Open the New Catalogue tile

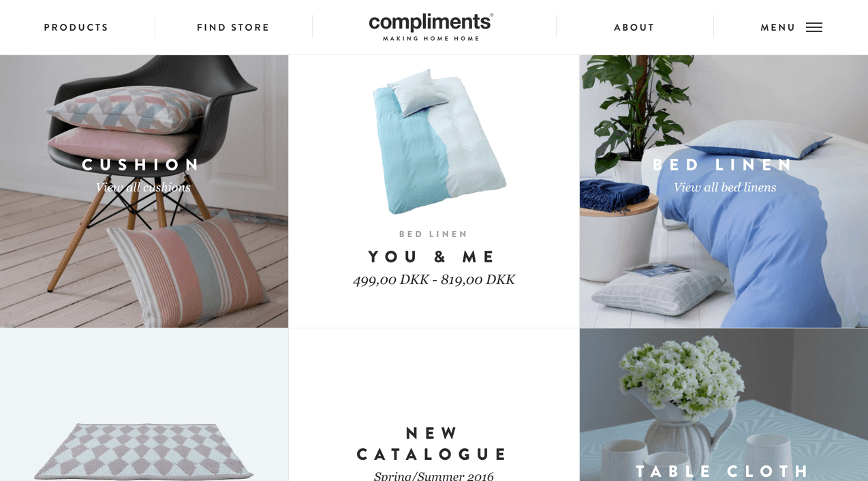pos(433,444)
